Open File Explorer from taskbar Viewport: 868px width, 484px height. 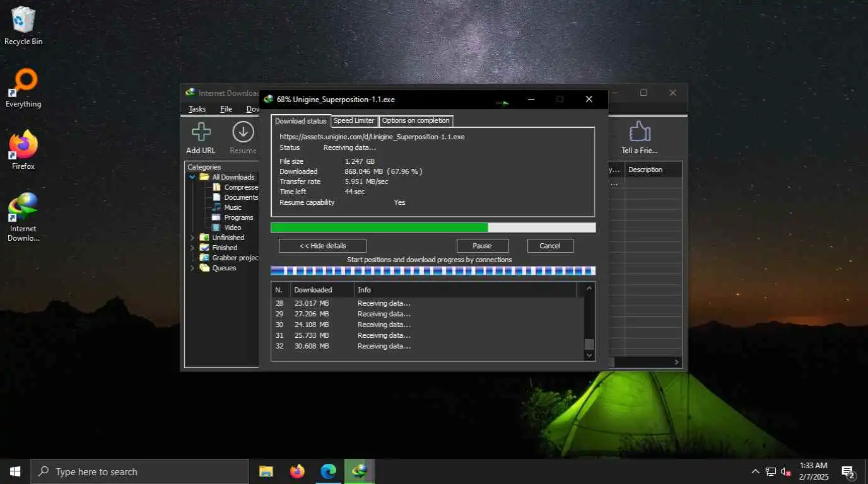point(266,471)
